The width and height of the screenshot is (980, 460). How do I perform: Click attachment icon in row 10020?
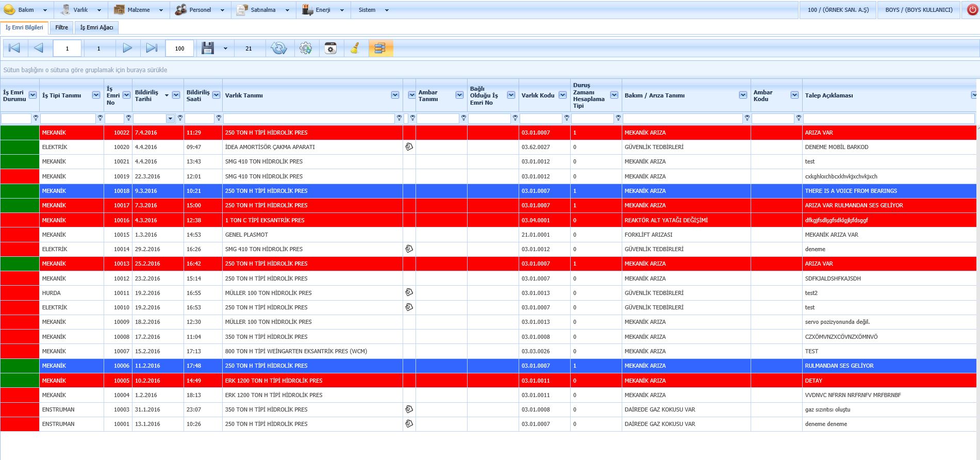(409, 146)
